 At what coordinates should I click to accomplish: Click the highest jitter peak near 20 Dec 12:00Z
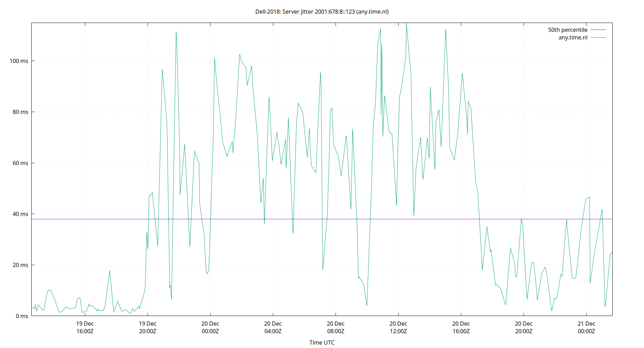(x=407, y=24)
